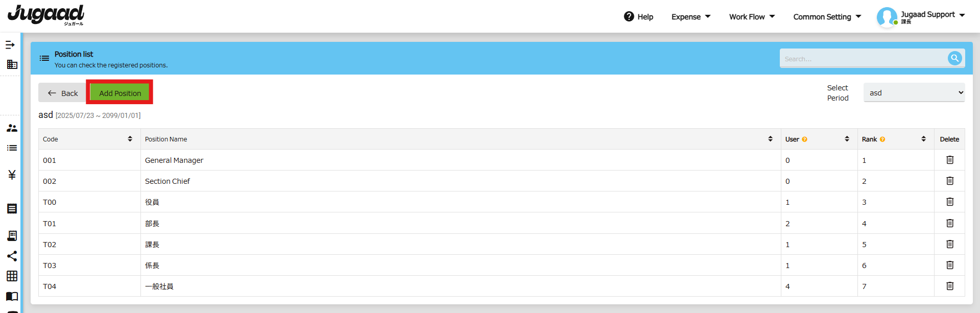
Task: Select the yen expense icon in sidebar
Action: (12, 175)
